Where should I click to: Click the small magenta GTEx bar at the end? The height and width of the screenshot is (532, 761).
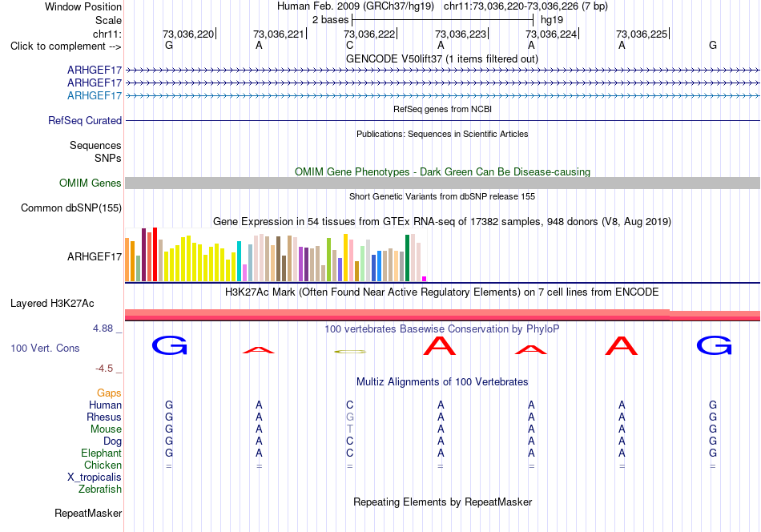[x=425, y=279]
